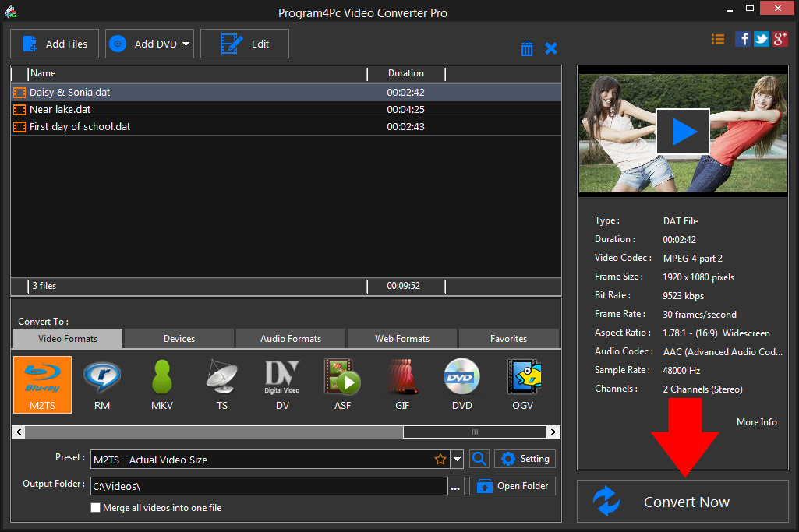Open the Audio Formats tab
The height and width of the screenshot is (532, 799).
[x=291, y=339]
